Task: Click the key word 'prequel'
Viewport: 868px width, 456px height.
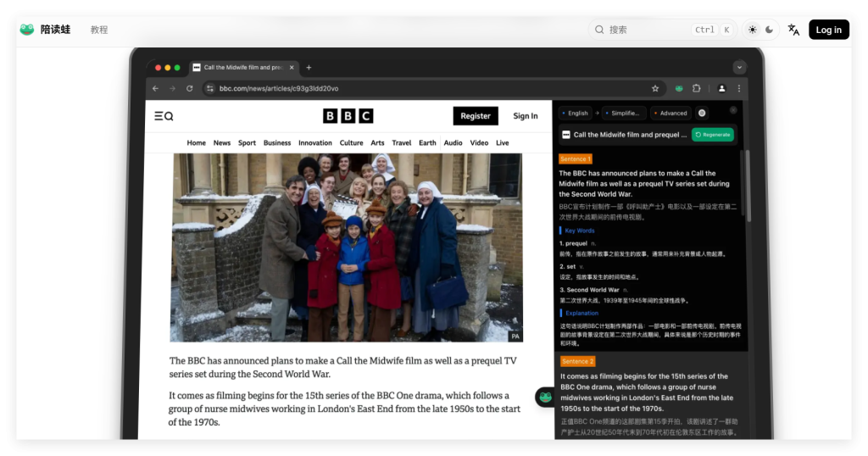Action: [576, 243]
